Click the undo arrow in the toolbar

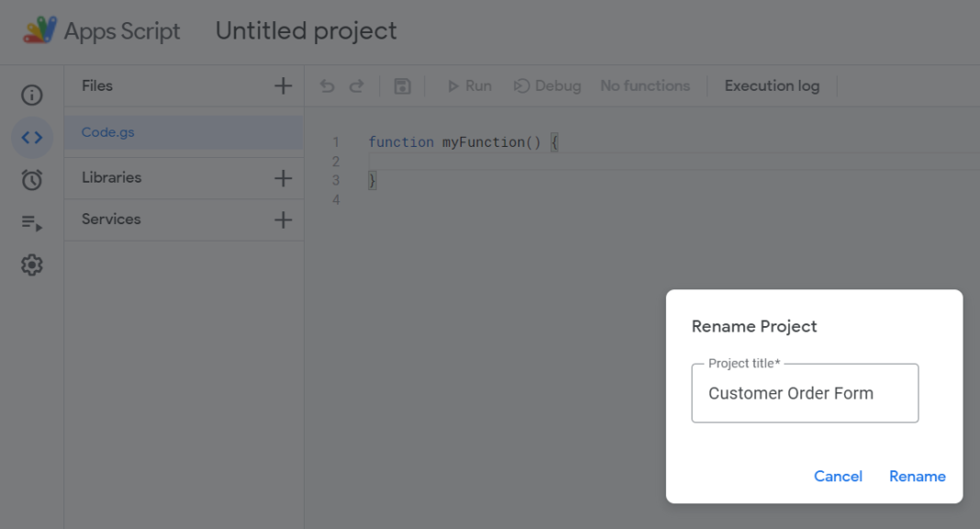coord(327,86)
